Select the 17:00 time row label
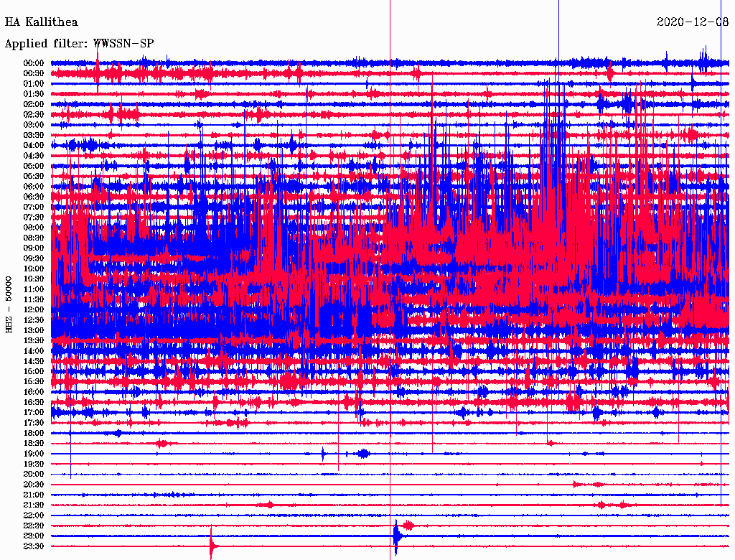 pos(34,412)
